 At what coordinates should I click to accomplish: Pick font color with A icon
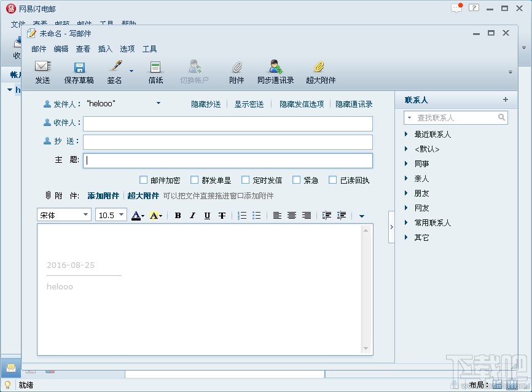(x=136, y=216)
